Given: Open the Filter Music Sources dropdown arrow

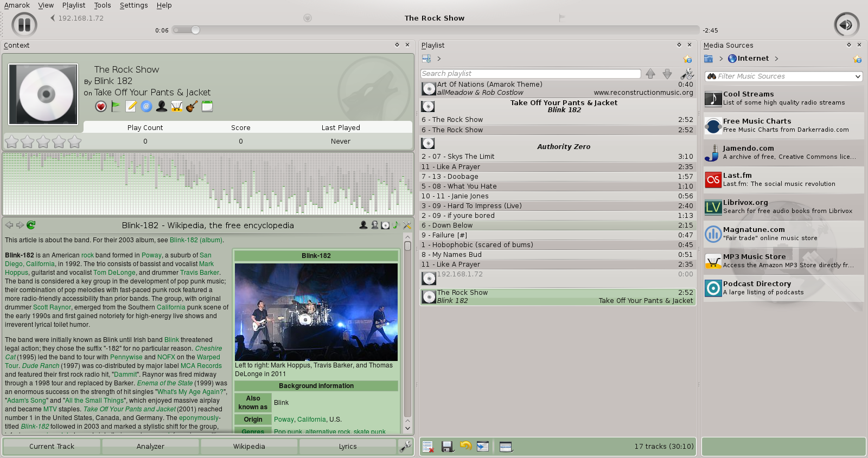Looking at the screenshot, I should 858,76.
